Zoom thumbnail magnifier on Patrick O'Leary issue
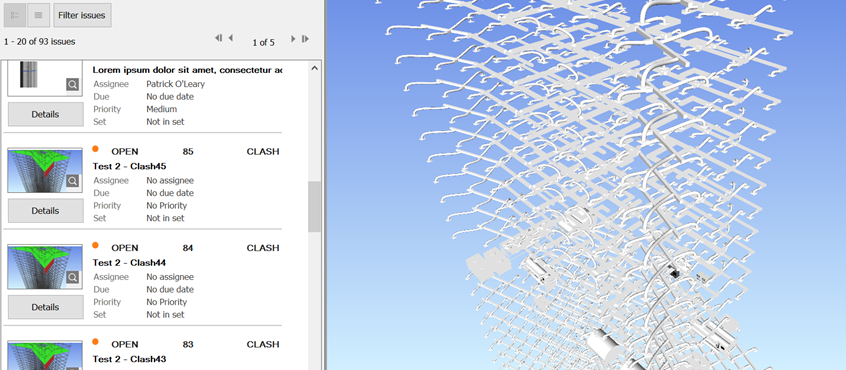This screenshot has height=370, width=846. [73, 84]
